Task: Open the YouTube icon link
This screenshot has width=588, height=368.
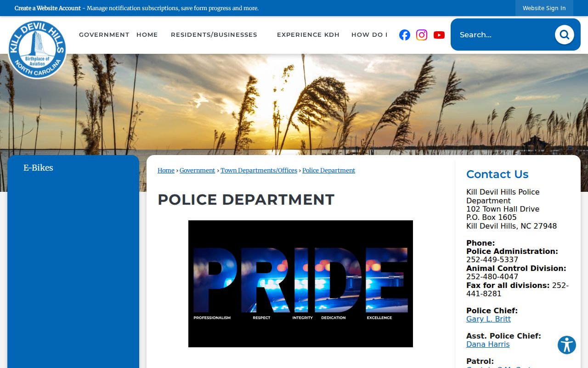Action: click(x=439, y=35)
